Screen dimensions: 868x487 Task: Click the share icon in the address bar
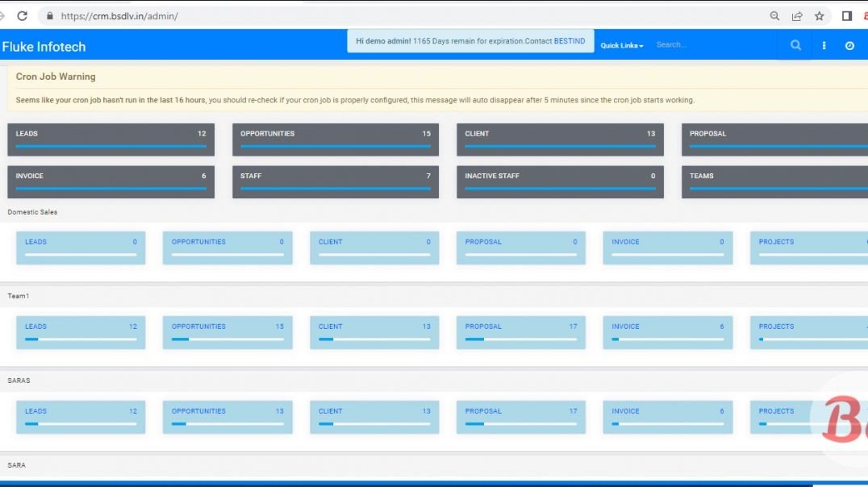click(797, 15)
